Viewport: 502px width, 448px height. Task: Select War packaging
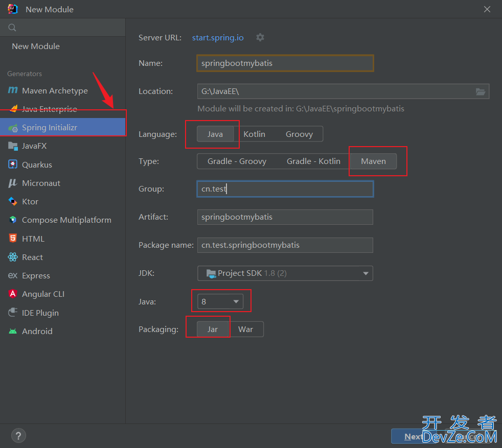click(x=246, y=329)
